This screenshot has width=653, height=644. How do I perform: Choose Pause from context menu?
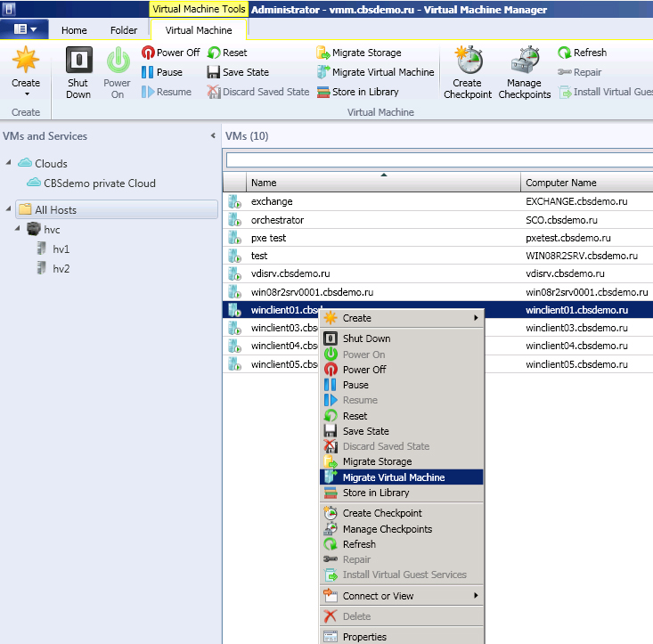[402, 385]
